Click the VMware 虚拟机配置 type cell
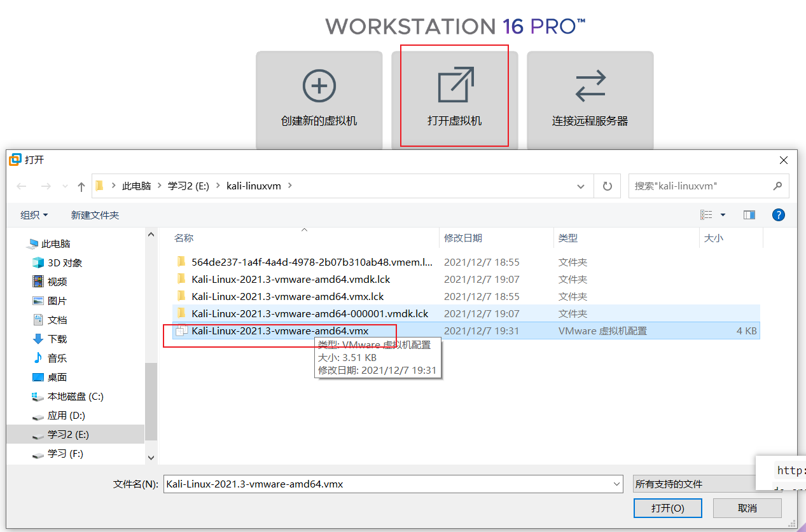The image size is (806, 532). 602,331
